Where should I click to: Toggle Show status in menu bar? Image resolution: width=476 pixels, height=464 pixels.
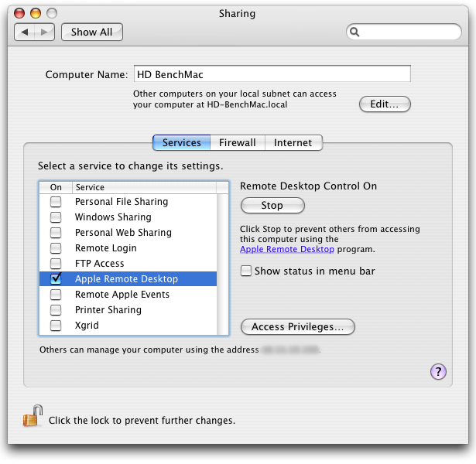(246, 271)
